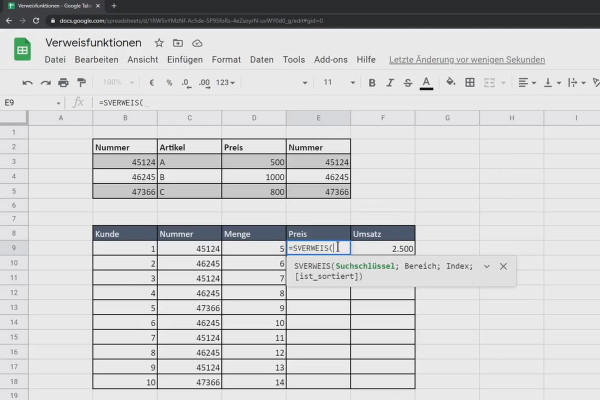
Task: Click the cloud save status icon
Action: pyautogui.click(x=197, y=43)
